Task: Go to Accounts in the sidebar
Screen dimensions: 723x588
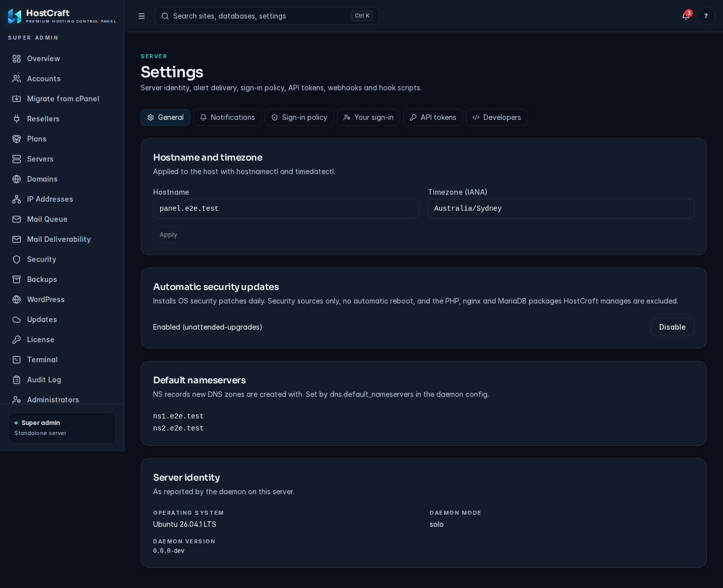Action: pyautogui.click(x=62, y=79)
